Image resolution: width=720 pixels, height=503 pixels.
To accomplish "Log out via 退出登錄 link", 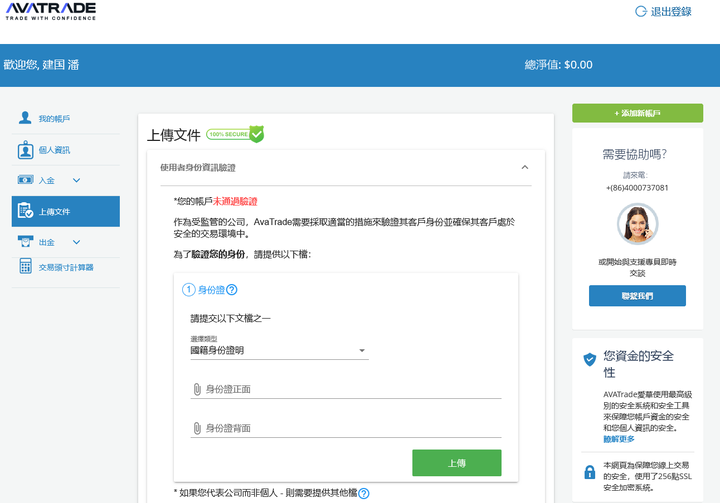I will tap(671, 11).
